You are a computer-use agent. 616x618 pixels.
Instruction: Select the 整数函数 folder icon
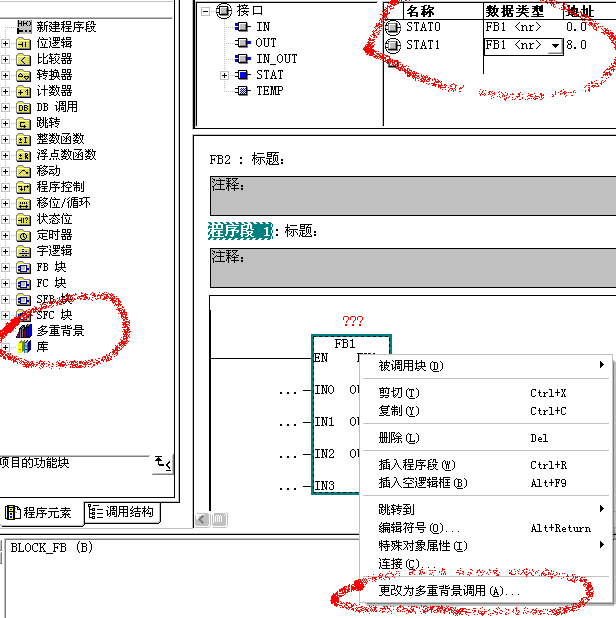click(24, 139)
